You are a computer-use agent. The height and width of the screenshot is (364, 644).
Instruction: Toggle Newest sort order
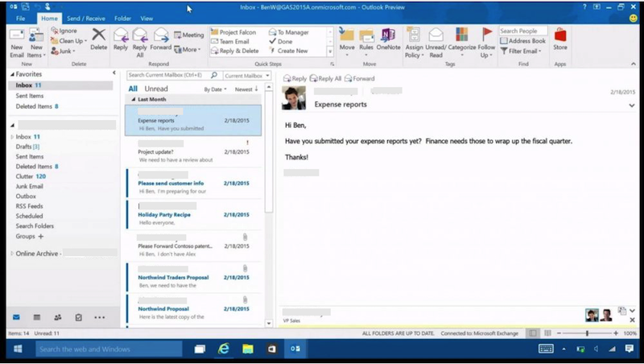point(246,89)
